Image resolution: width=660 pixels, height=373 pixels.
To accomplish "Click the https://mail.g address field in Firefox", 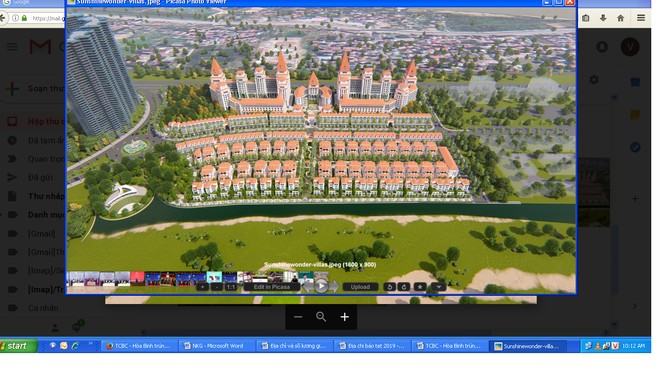I will tap(48, 18).
